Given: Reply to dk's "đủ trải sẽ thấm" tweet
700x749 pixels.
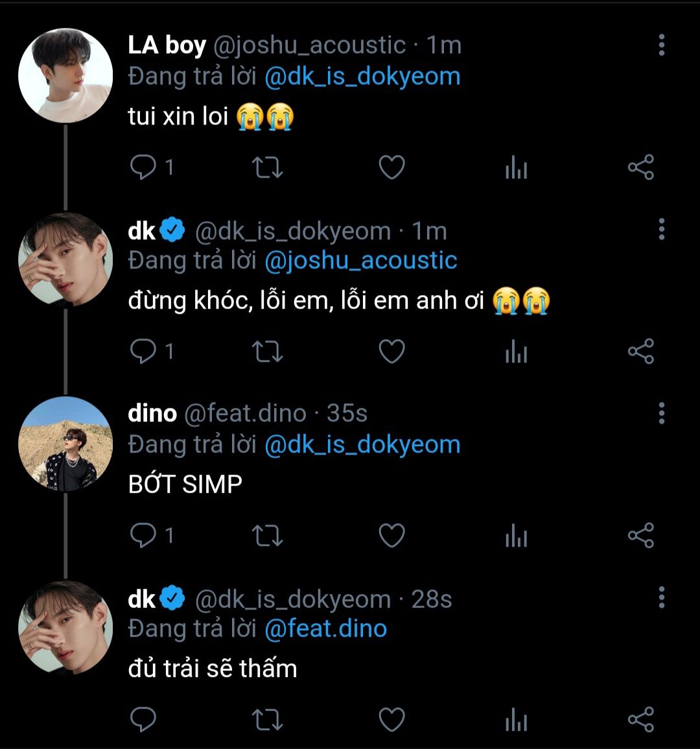Looking at the screenshot, I should coord(143,719).
